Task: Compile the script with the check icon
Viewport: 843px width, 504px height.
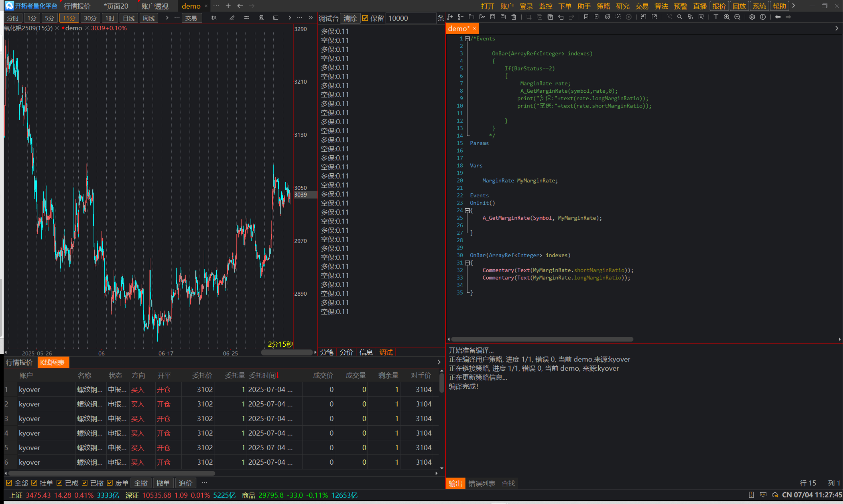Action: pos(586,17)
